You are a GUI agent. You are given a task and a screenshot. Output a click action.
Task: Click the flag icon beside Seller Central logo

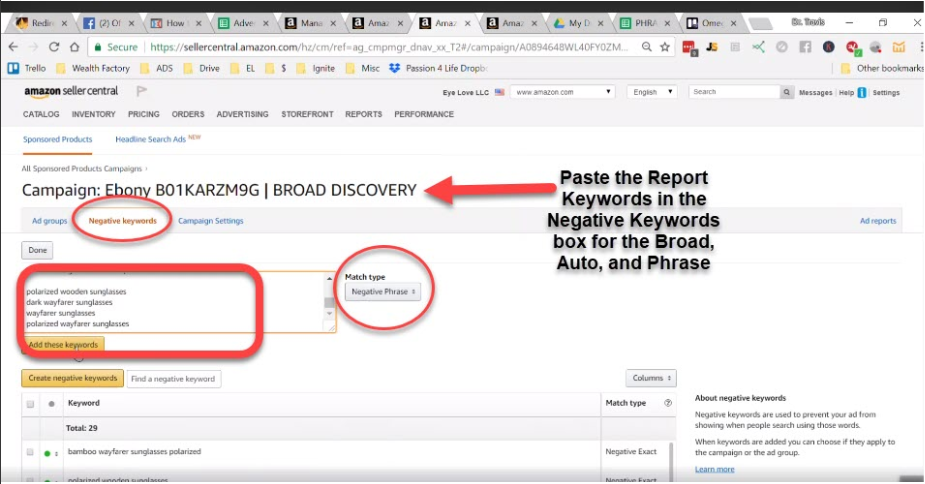pos(142,91)
